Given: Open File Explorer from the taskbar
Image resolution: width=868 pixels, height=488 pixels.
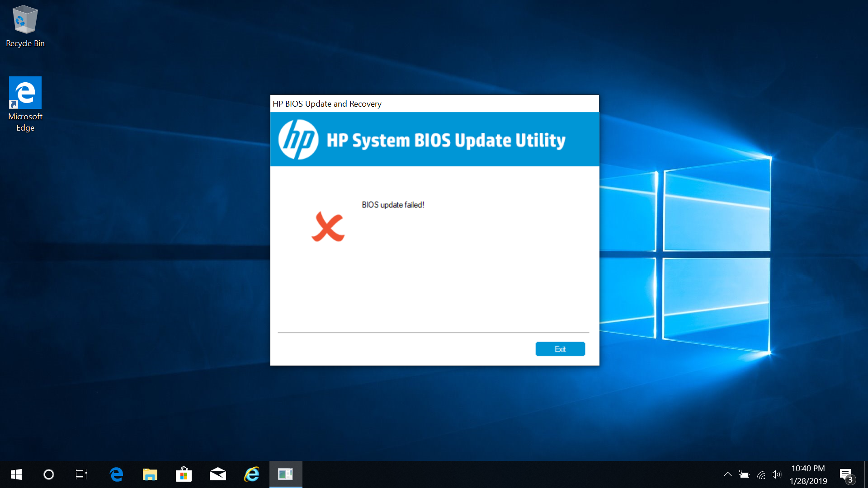Looking at the screenshot, I should point(150,474).
